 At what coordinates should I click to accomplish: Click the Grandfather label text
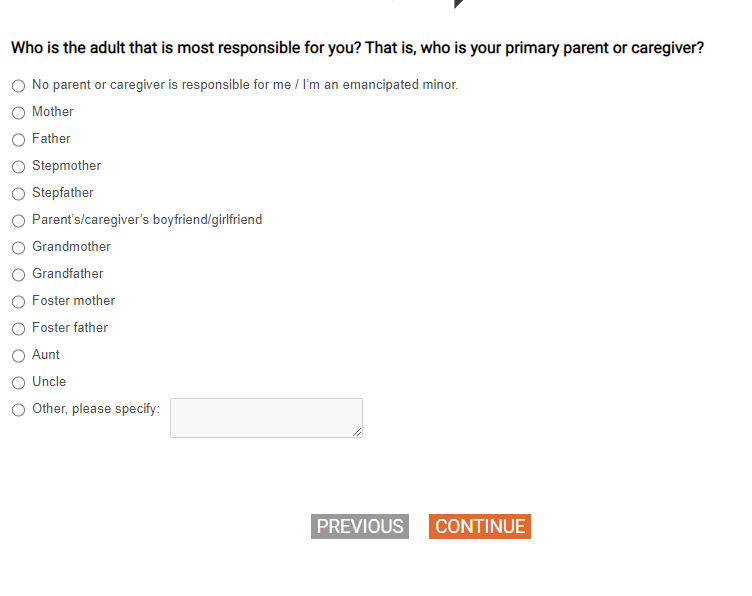pyautogui.click(x=68, y=274)
